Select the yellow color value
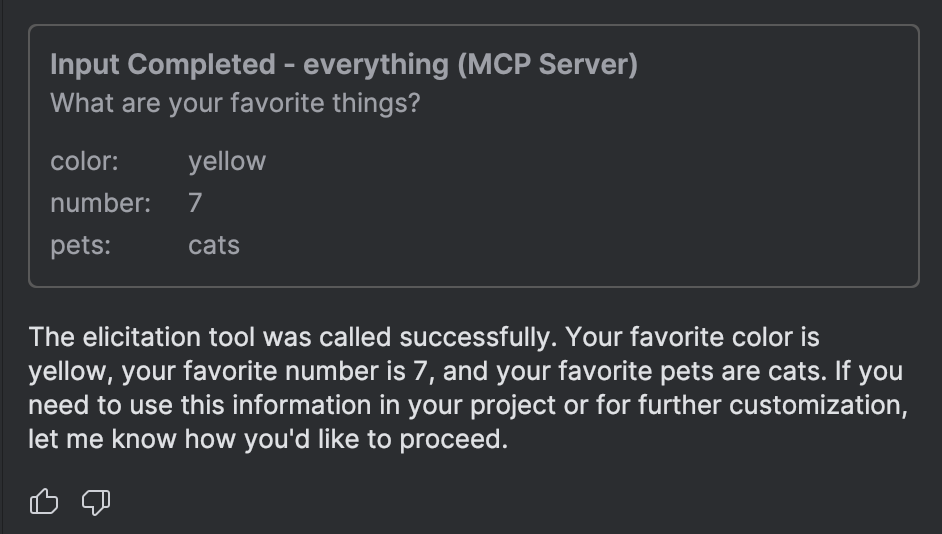942x534 pixels. 227,161
